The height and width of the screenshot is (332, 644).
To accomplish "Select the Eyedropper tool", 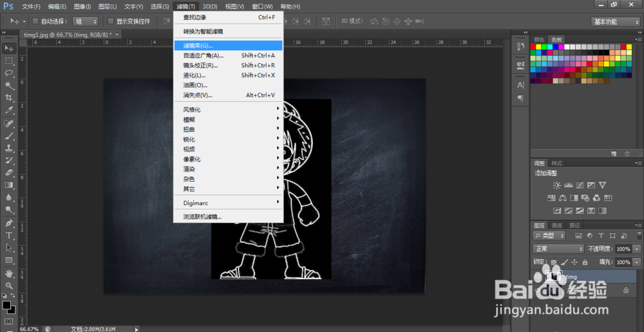I will click(x=9, y=110).
